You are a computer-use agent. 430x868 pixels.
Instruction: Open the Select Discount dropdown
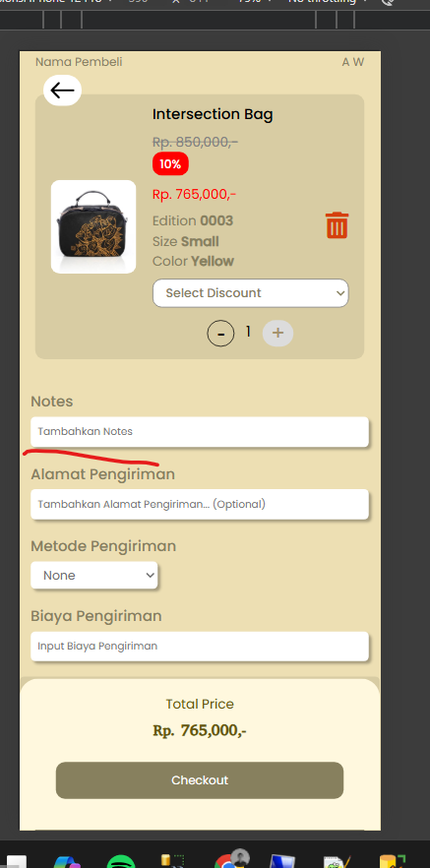point(251,293)
